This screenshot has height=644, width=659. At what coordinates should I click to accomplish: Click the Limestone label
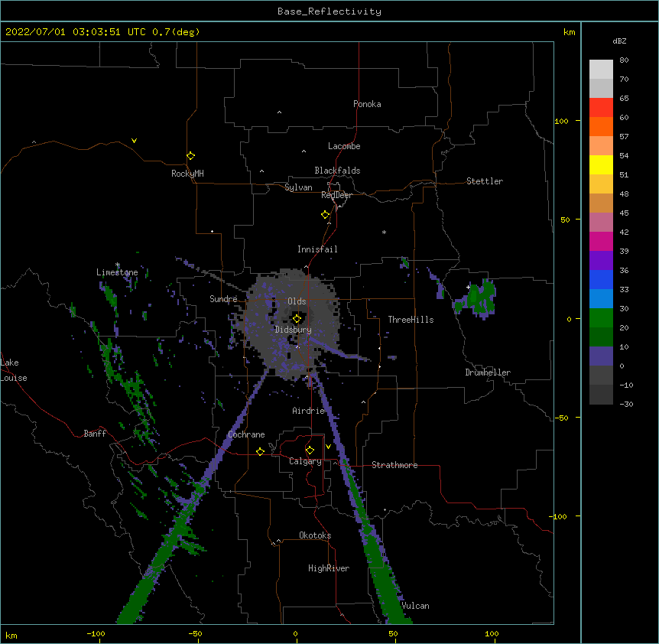point(117,272)
